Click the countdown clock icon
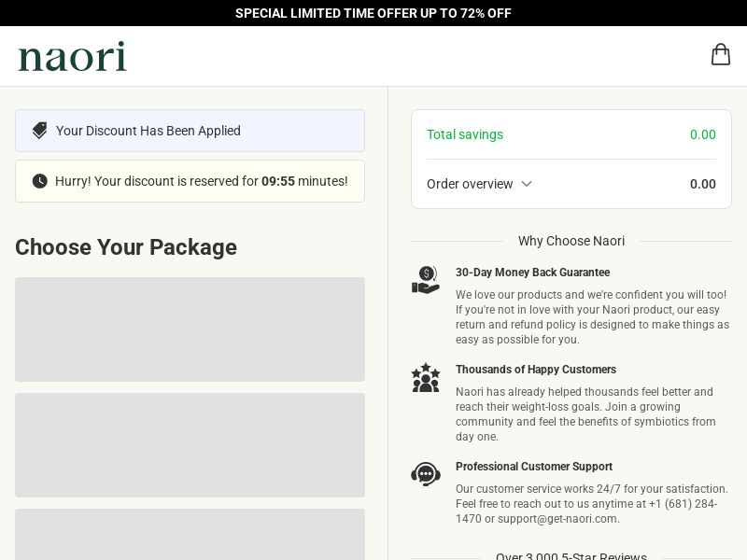This screenshot has width=747, height=560. pos(39,180)
